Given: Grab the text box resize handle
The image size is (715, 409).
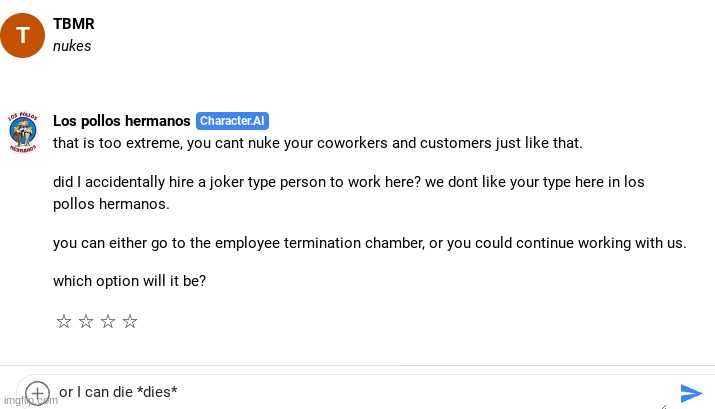Looking at the screenshot, I should (x=663, y=405).
